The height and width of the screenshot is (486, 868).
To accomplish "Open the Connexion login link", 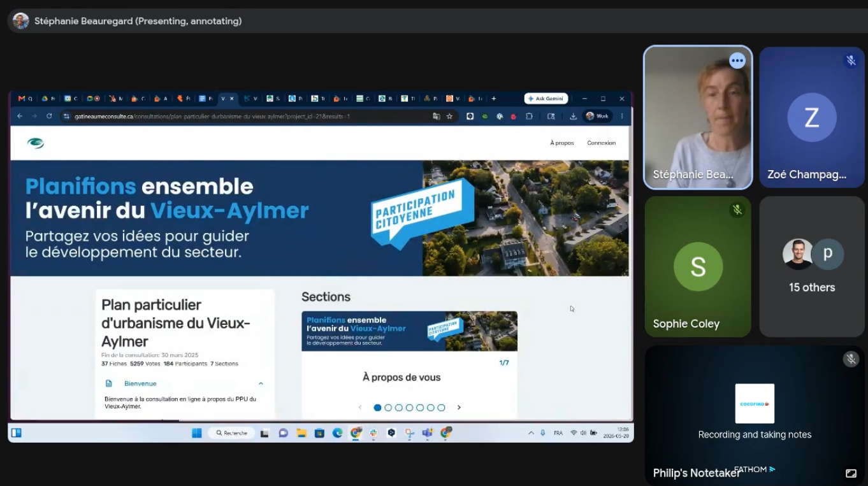I will click(602, 143).
